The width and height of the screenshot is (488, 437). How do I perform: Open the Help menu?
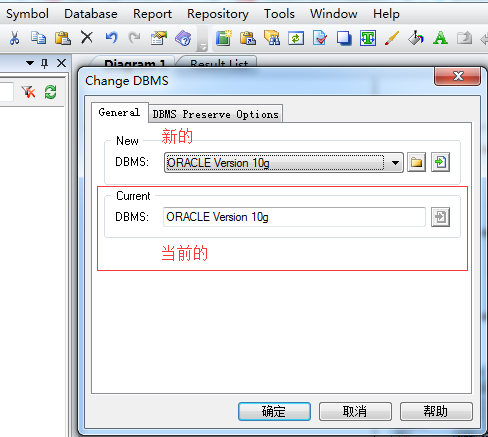click(386, 14)
